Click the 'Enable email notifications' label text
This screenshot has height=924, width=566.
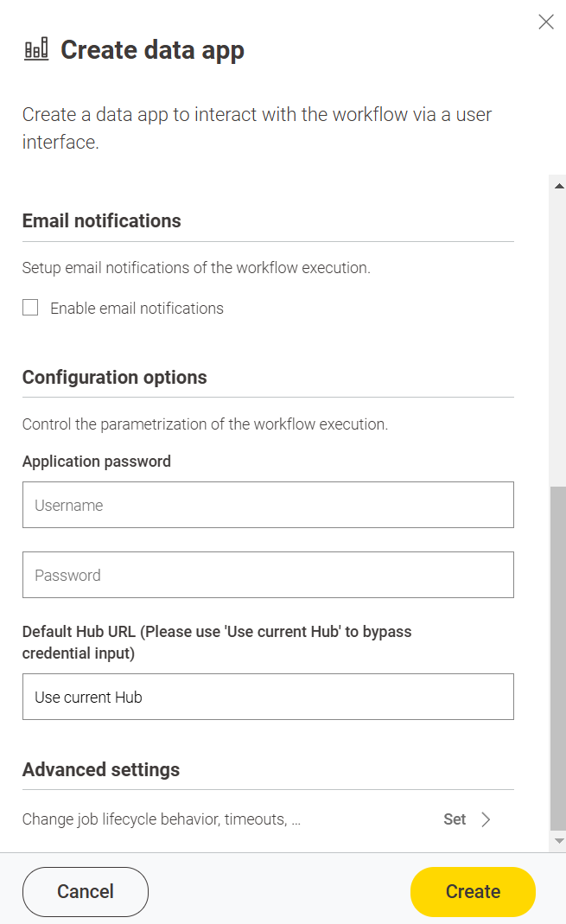pyautogui.click(x=137, y=309)
